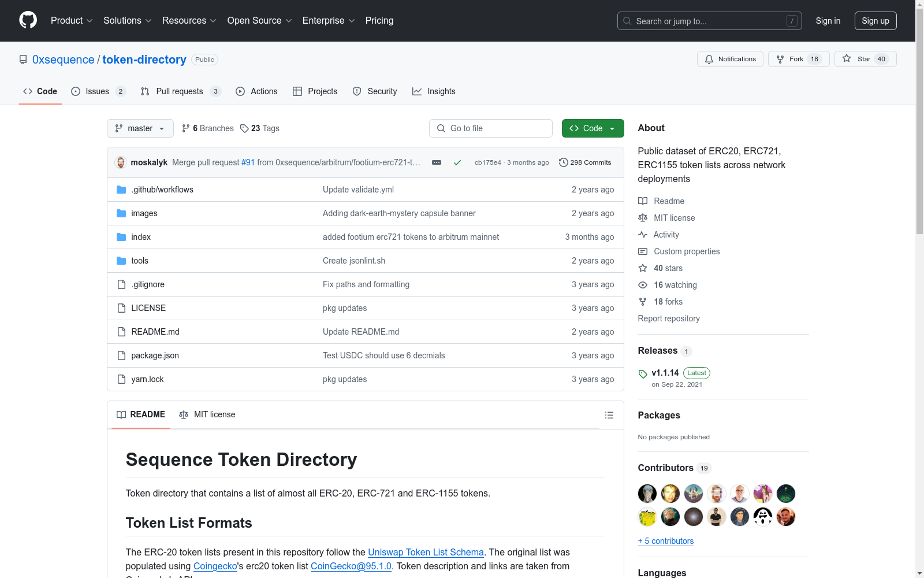Screen dimensions: 924x578
Task: Click the .gitignore file icon
Action: (x=121, y=284)
